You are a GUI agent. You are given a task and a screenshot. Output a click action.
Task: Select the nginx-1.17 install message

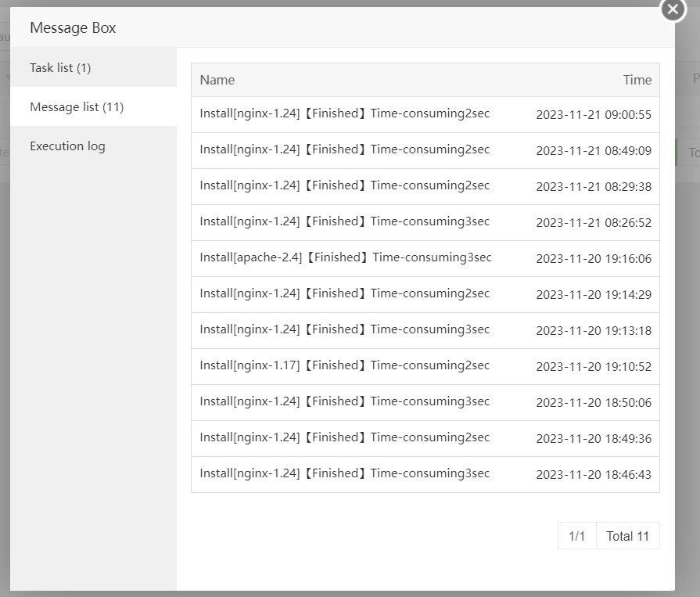[x=344, y=365]
